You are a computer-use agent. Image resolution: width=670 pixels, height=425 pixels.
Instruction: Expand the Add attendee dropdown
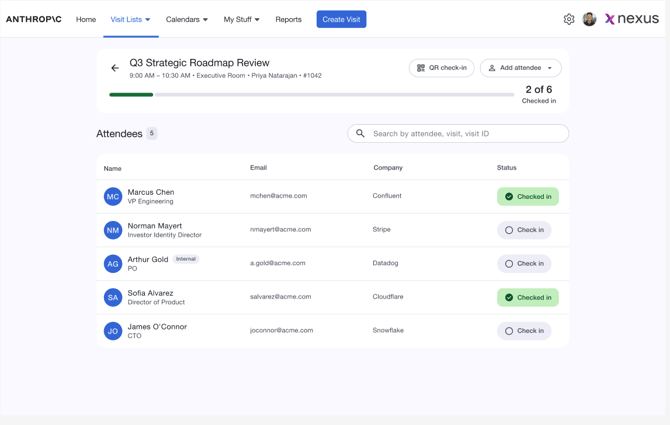tap(520, 68)
